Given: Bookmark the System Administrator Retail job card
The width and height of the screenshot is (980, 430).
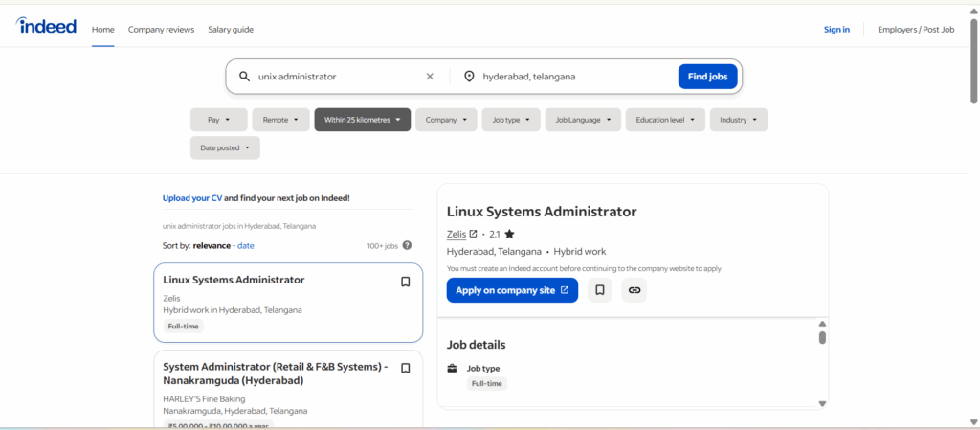Looking at the screenshot, I should pyautogui.click(x=405, y=368).
